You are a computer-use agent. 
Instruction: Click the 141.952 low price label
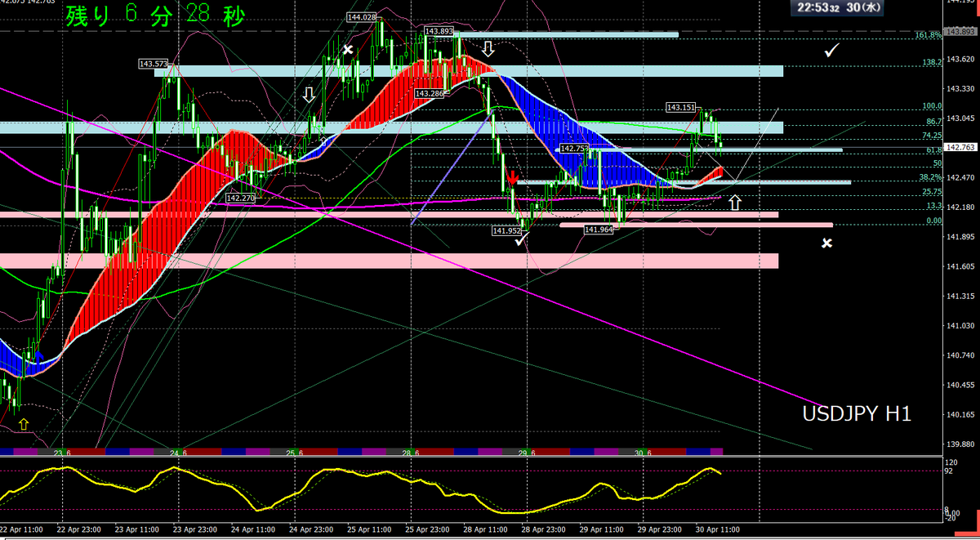pos(506,231)
